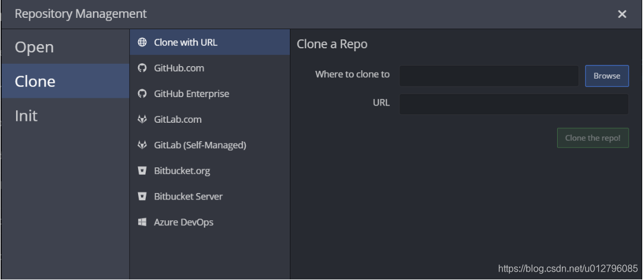This screenshot has width=644, height=280.
Task: Click the Repository Management title text
Action: 80,14
